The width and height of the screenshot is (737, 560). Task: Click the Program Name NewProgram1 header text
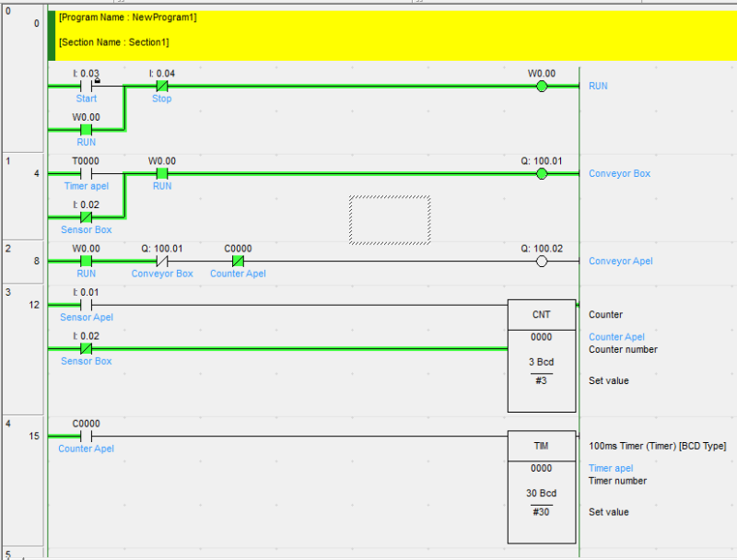point(128,17)
